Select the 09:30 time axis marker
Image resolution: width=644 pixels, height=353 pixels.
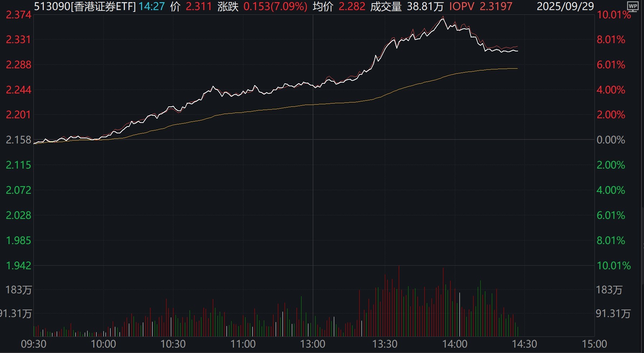[34, 344]
